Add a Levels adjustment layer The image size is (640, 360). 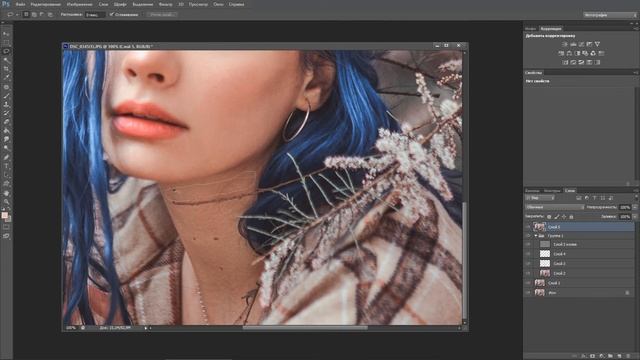tap(573, 44)
